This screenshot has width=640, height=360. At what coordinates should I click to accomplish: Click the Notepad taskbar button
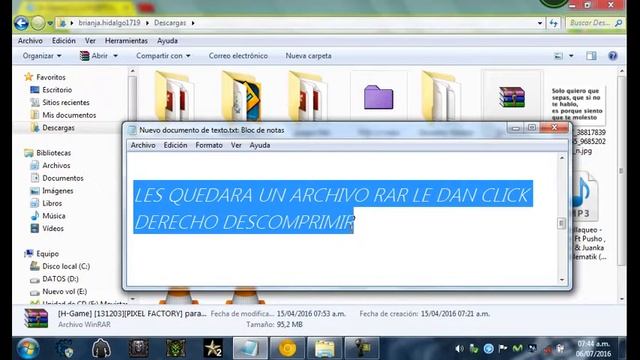pyautogui.click(x=250, y=349)
